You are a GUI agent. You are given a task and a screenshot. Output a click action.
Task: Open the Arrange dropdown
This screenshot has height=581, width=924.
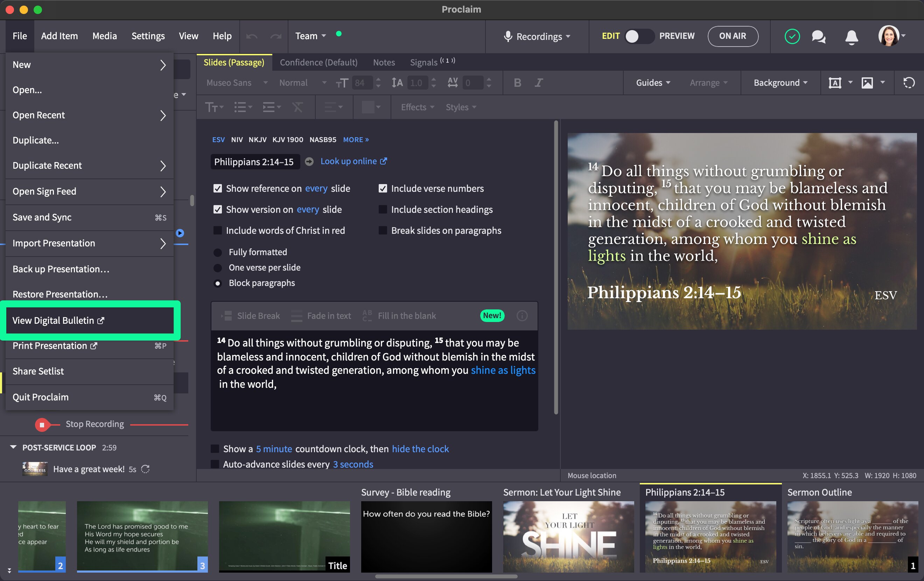(x=709, y=83)
